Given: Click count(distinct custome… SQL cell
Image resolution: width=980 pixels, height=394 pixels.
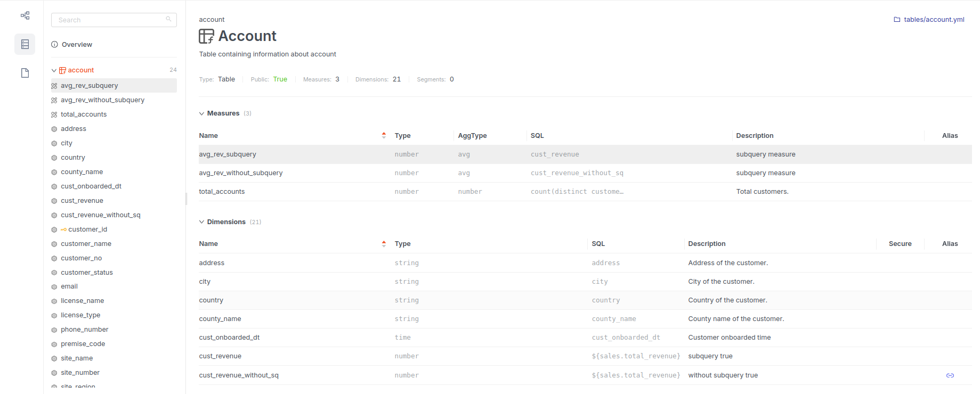Looking at the screenshot, I should [x=577, y=192].
